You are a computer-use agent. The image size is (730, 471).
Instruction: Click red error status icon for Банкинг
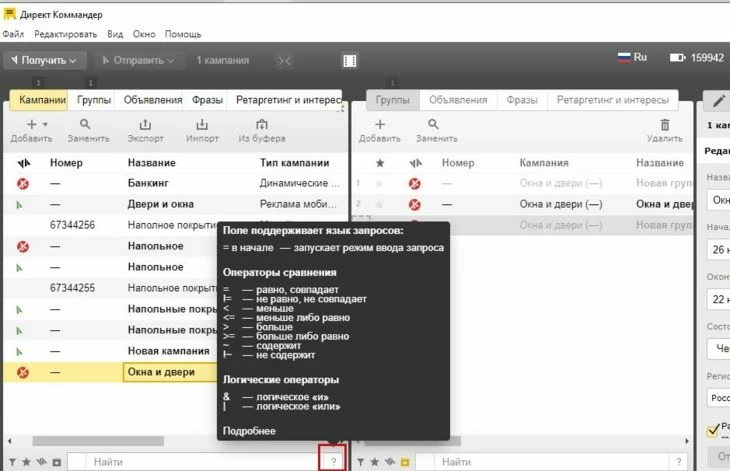[23, 184]
